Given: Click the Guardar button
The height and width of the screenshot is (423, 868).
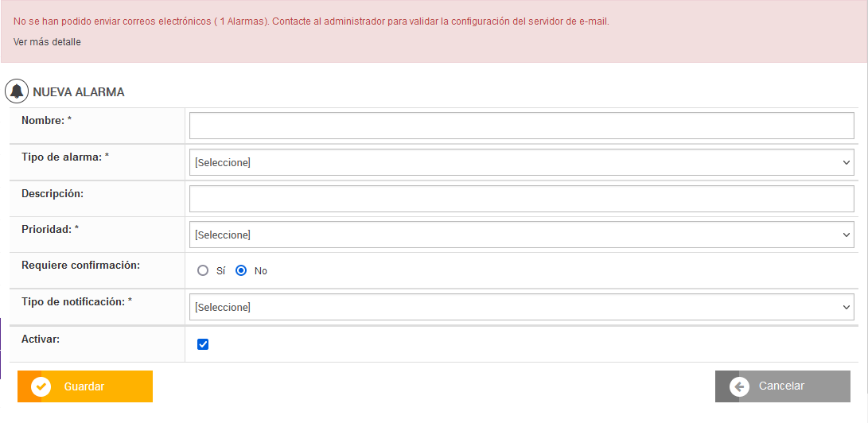Looking at the screenshot, I should tap(85, 386).
